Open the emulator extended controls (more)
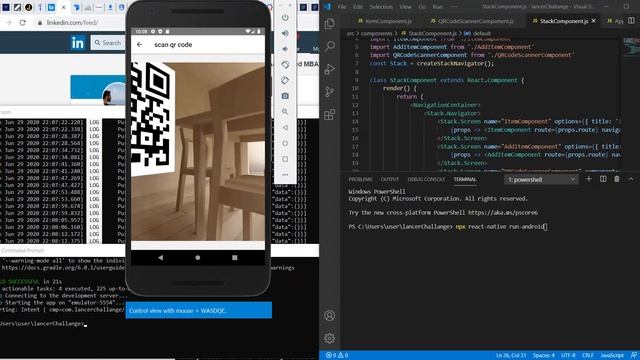The width and height of the screenshot is (640, 360). pos(285,175)
